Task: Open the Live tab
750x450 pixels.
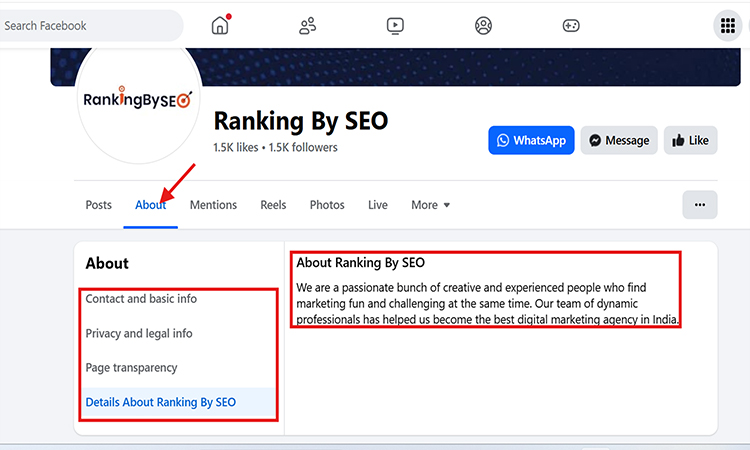Action: (x=377, y=205)
